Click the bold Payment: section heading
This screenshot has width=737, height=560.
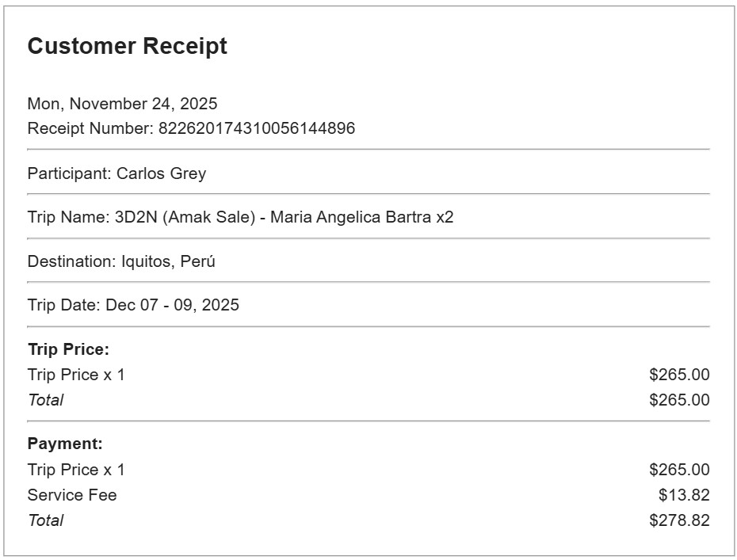coord(65,444)
